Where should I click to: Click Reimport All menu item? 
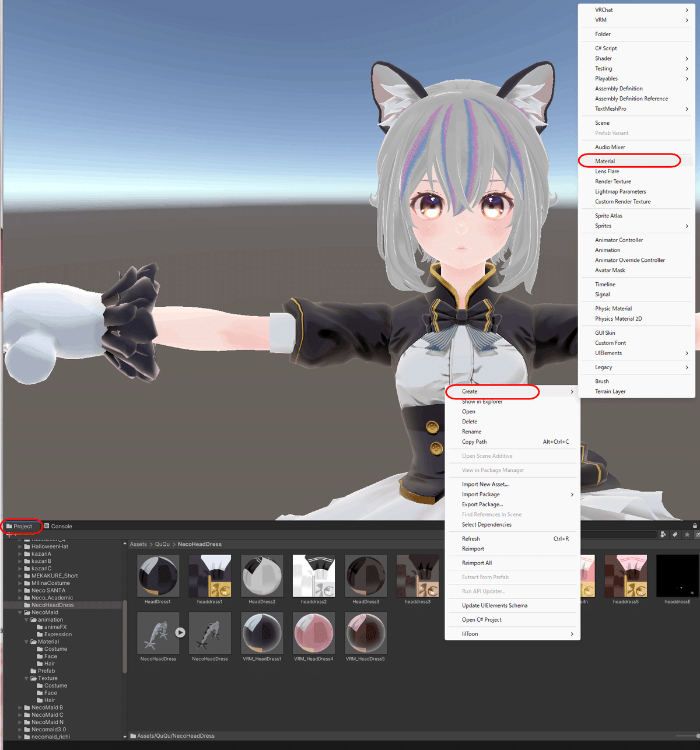pos(512,563)
